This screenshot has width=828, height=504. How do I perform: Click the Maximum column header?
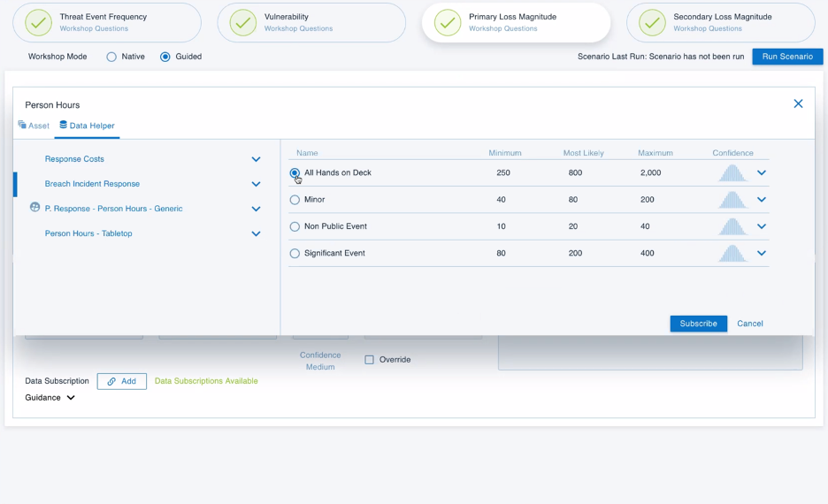click(x=655, y=153)
